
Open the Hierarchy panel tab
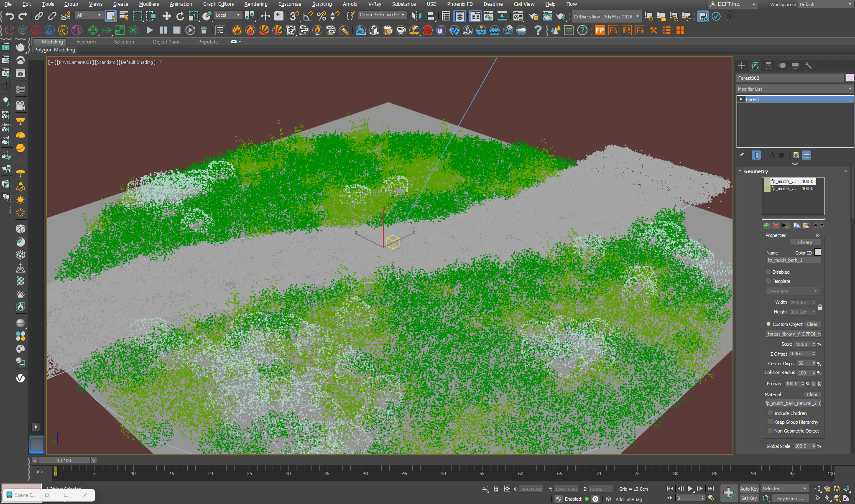point(768,66)
